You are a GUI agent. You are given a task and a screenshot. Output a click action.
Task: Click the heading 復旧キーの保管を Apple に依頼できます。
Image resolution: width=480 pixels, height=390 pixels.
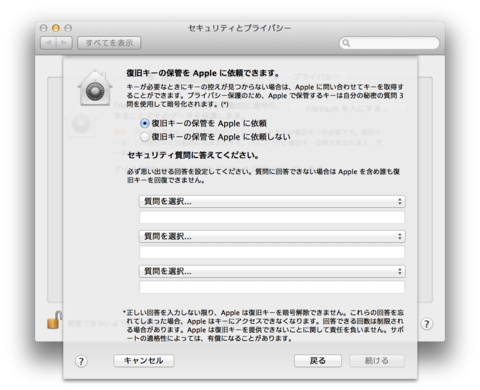[203, 73]
